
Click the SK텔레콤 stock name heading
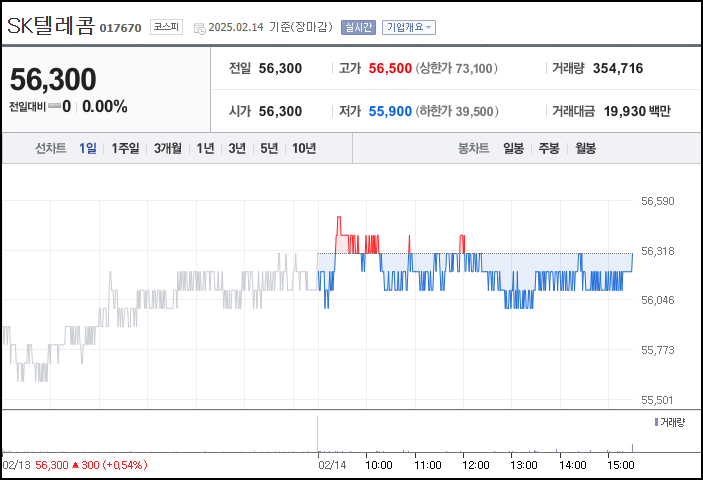pyautogui.click(x=51, y=26)
